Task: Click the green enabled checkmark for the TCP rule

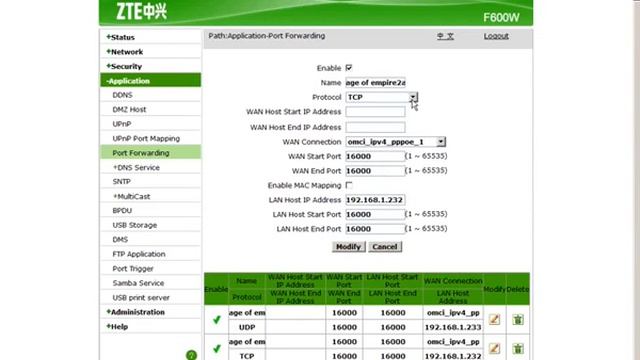Action: 217,349
